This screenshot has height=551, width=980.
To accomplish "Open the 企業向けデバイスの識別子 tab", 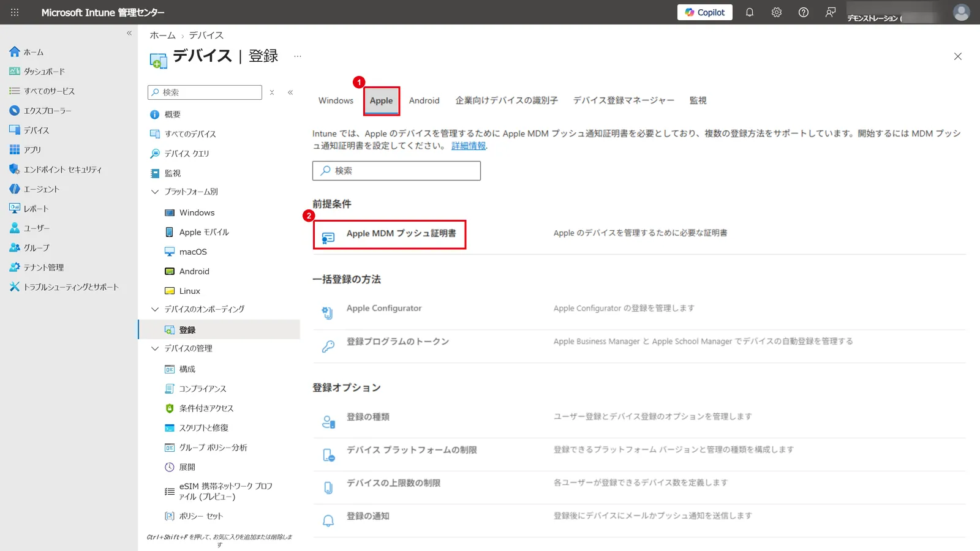I will coord(507,100).
